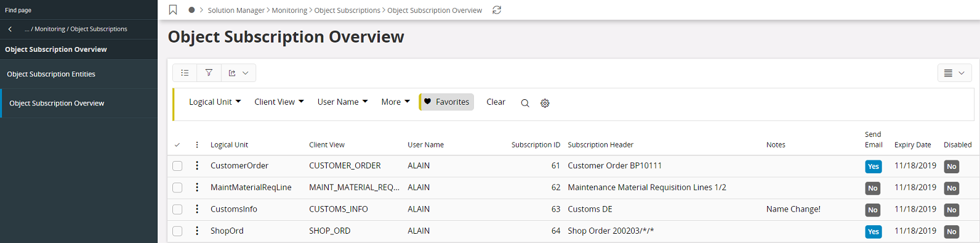Open the Client View filter dropdown

click(x=279, y=102)
